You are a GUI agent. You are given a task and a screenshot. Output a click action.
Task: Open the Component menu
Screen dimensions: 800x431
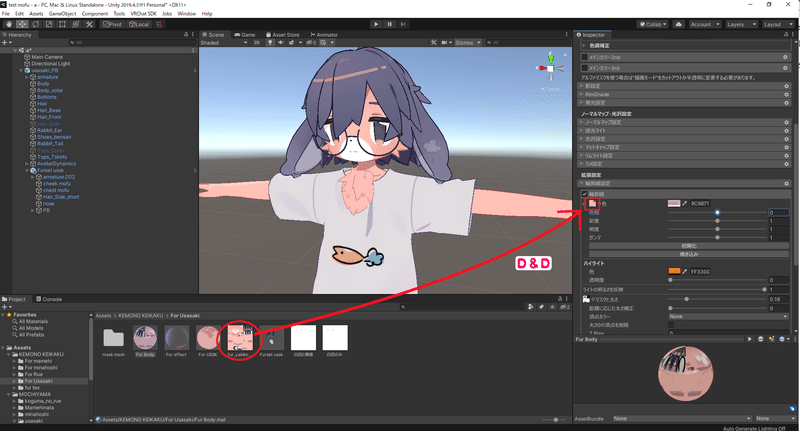point(94,14)
